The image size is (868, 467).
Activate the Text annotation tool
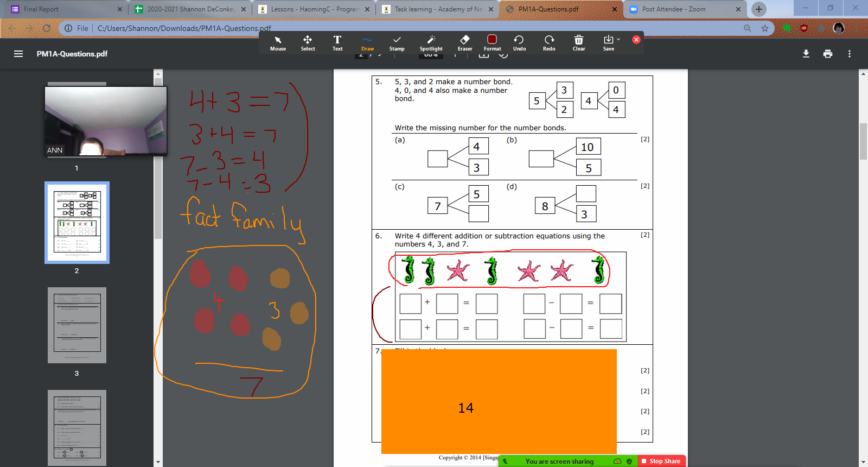(337, 43)
